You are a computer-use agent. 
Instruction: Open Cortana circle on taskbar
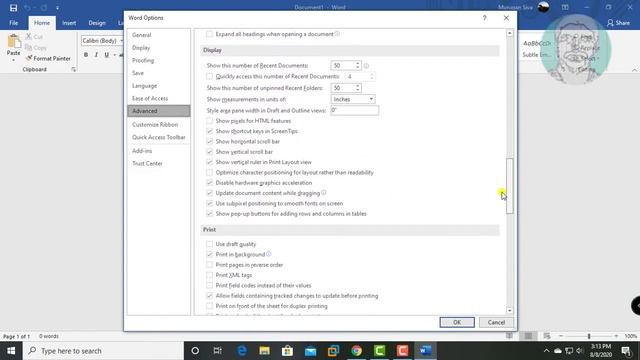click(x=195, y=351)
